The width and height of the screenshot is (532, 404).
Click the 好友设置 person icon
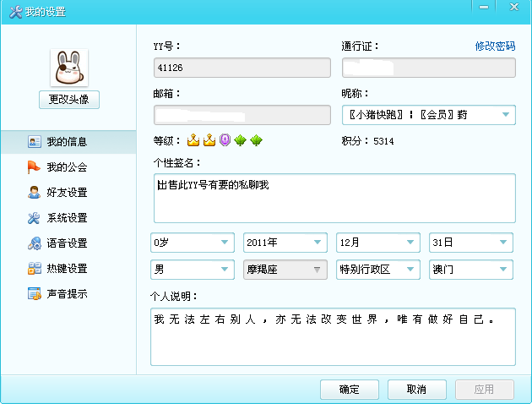[x=34, y=192]
